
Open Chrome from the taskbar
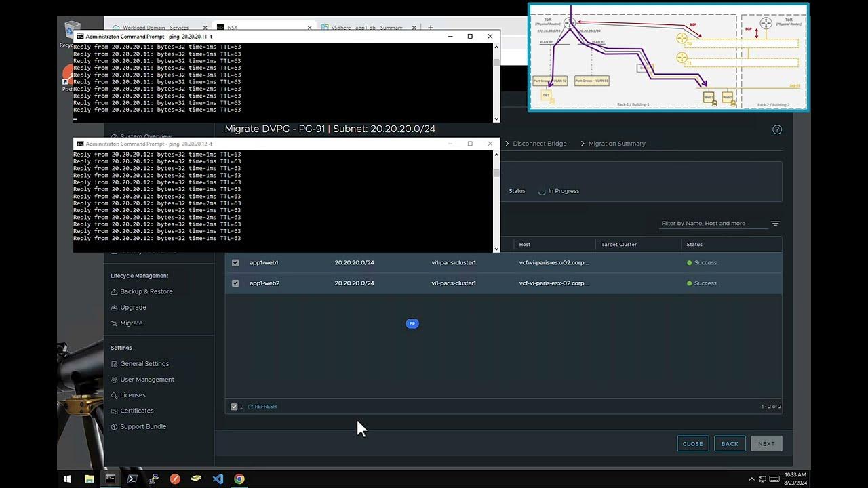coord(239,479)
